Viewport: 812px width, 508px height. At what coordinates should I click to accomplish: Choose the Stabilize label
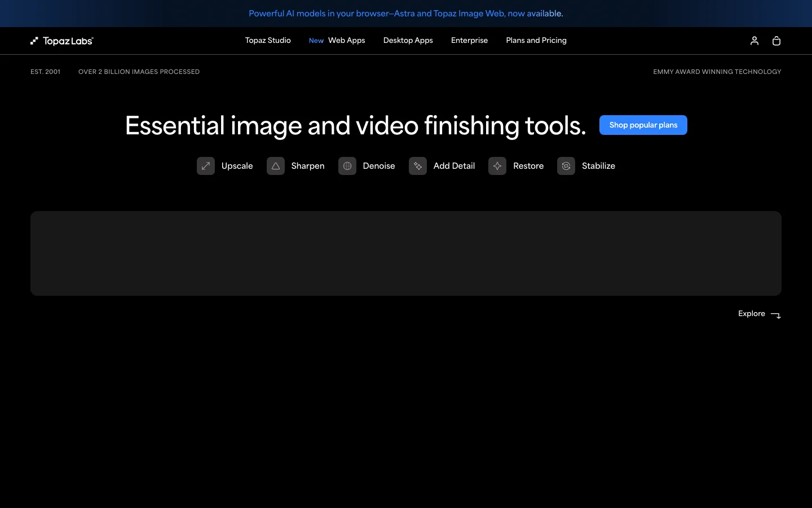[x=598, y=166]
